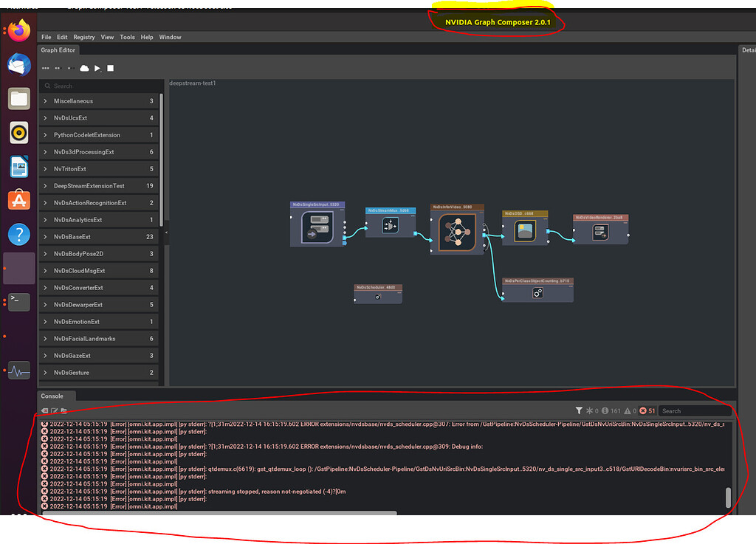Stop graph execution with the Stop icon
Image resolution: width=756 pixels, height=544 pixels.
tap(111, 68)
